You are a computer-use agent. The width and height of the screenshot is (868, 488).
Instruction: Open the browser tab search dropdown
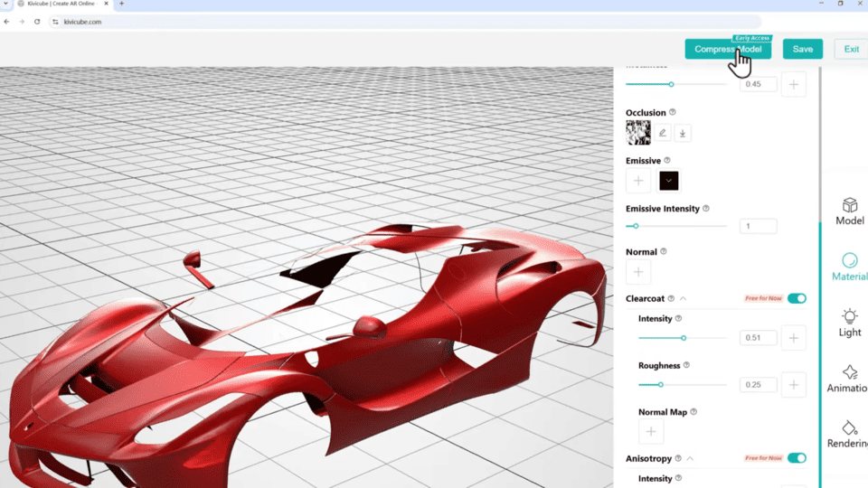5,4
